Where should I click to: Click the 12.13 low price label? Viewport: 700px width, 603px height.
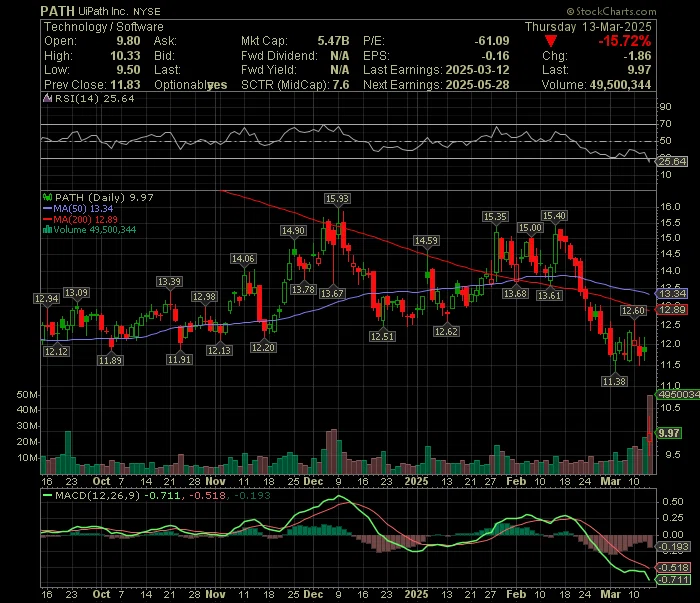point(219,351)
